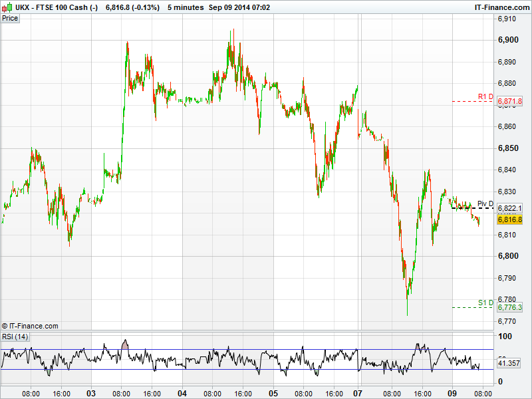Select date marker 05 on time axis

(273, 393)
